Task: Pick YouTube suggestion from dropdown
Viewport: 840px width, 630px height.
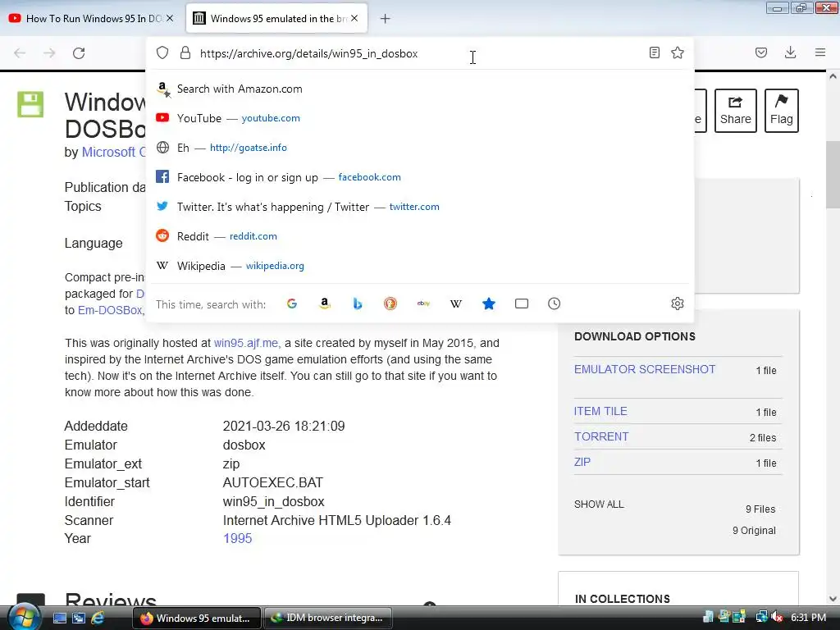Action: pyautogui.click(x=421, y=118)
